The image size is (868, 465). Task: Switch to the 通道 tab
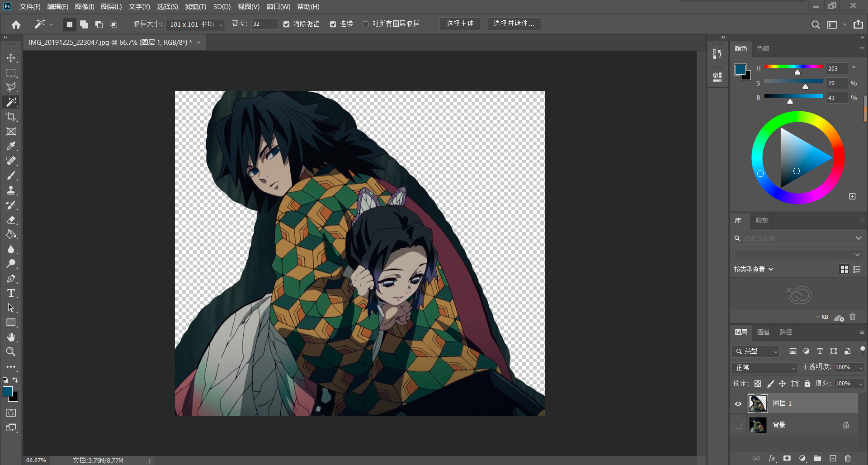(x=763, y=332)
